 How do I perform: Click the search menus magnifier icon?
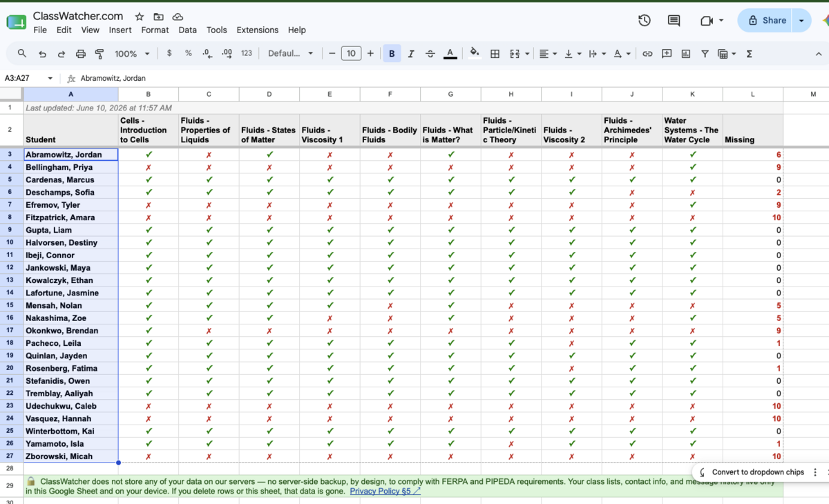click(x=22, y=53)
